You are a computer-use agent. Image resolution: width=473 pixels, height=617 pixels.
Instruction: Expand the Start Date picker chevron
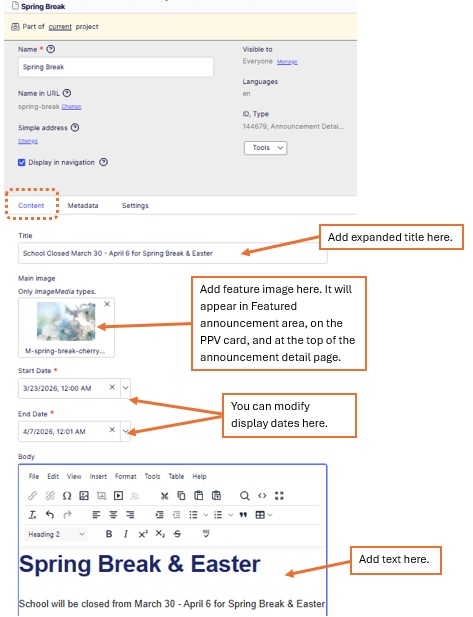(x=126, y=388)
